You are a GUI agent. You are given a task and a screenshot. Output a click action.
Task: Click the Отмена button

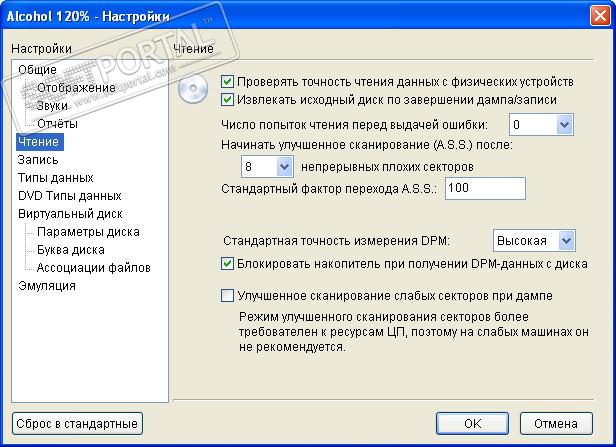[556, 423]
